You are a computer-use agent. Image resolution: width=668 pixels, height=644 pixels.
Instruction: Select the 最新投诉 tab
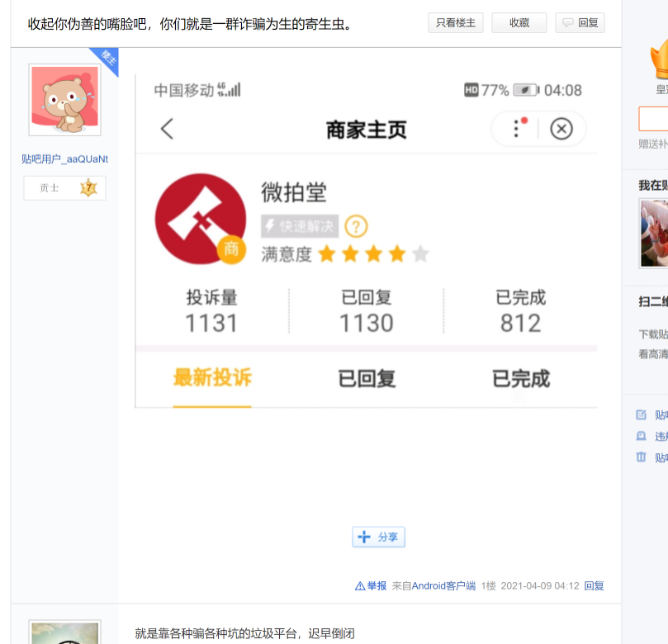click(x=212, y=378)
